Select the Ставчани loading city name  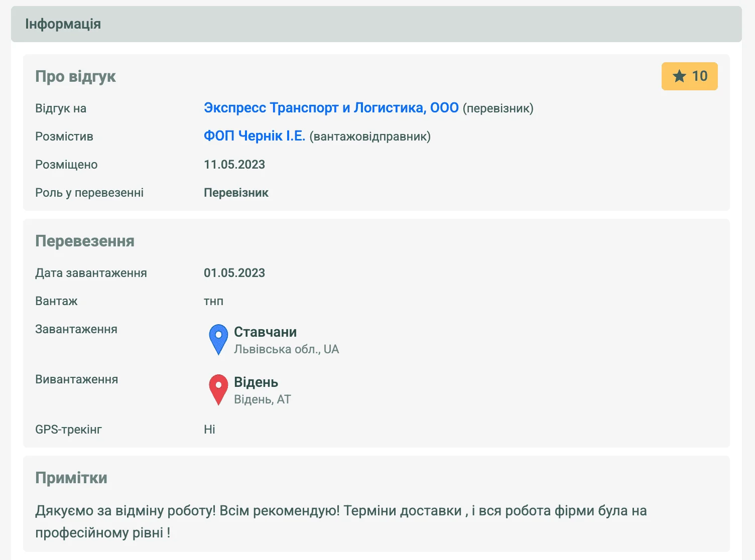click(x=265, y=332)
